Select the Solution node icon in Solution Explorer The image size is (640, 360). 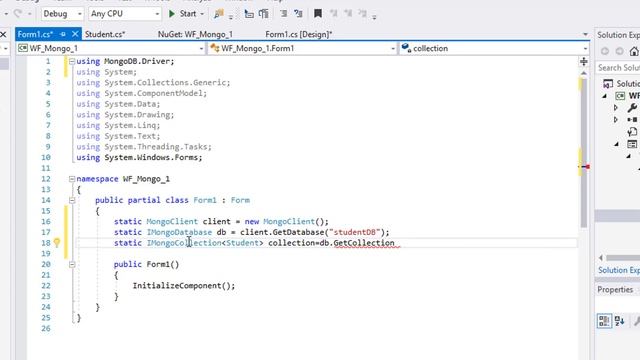(608, 84)
